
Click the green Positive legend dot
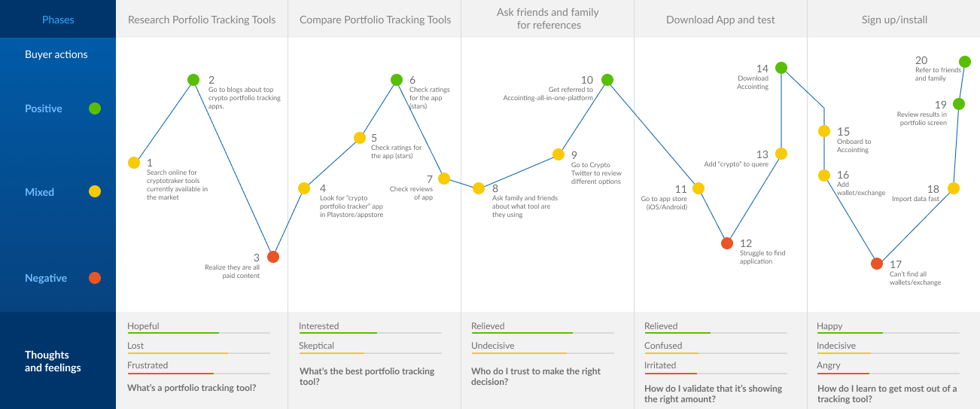coord(95,108)
